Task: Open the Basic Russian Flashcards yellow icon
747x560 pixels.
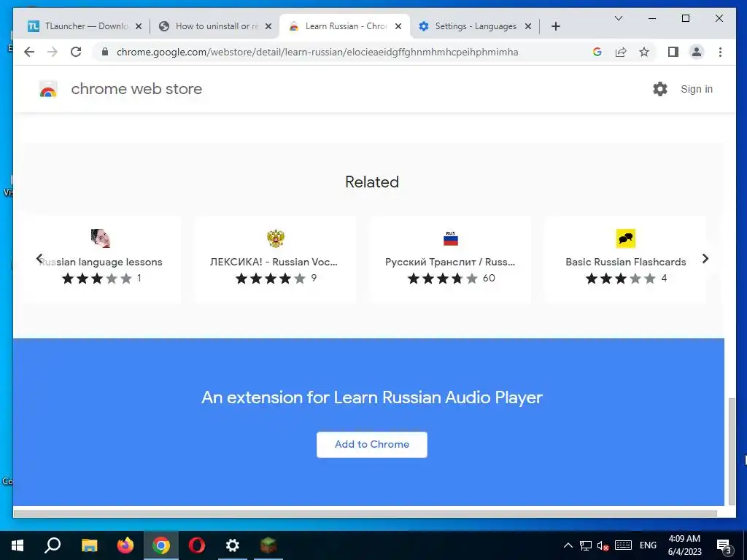Action: 625,238
